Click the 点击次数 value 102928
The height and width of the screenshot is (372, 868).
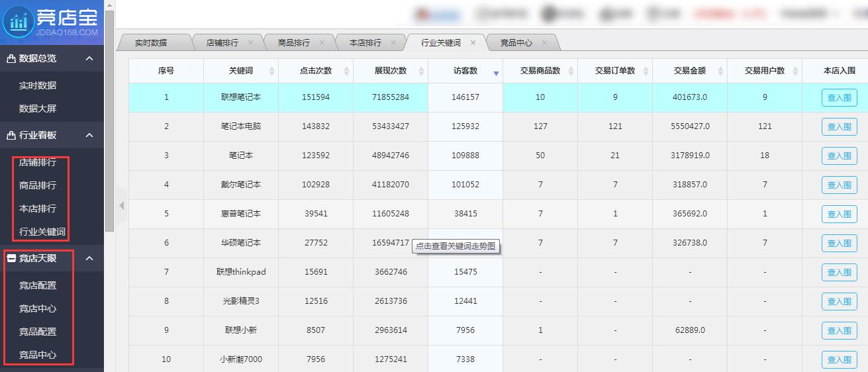(x=316, y=185)
